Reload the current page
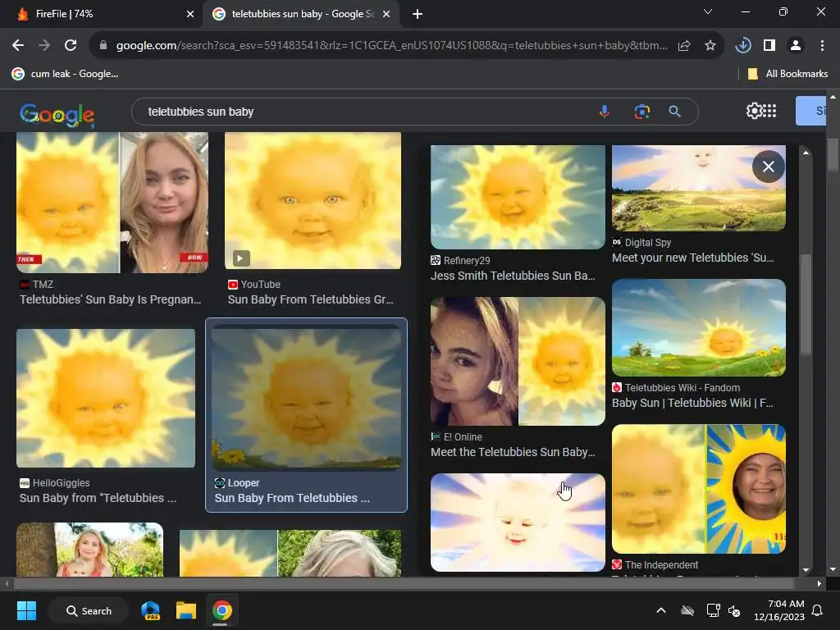Viewport: 840px width, 630px height. [x=71, y=46]
